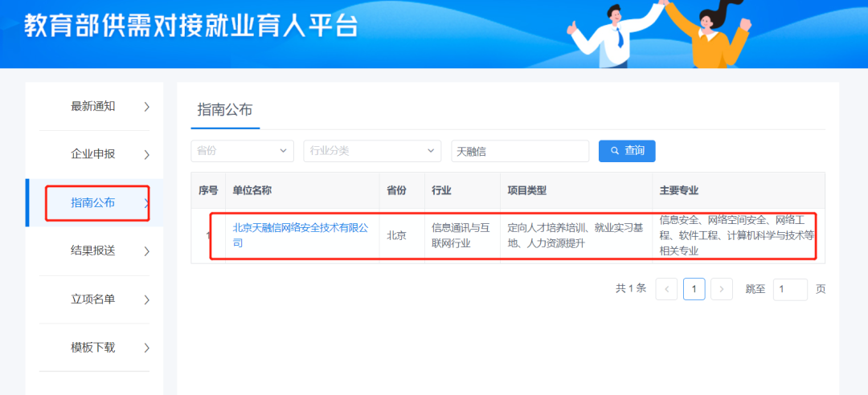Click the chevron arrow beside 立项名单

tap(146, 299)
